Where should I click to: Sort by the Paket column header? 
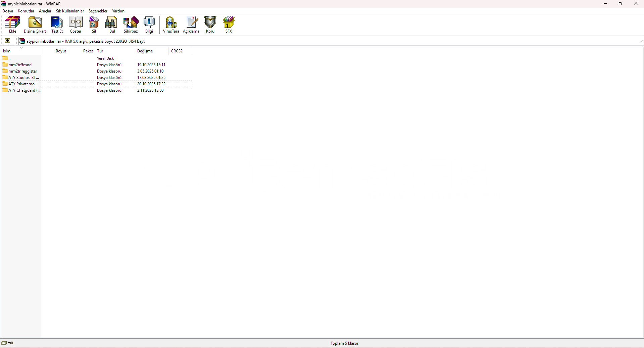(x=82, y=51)
